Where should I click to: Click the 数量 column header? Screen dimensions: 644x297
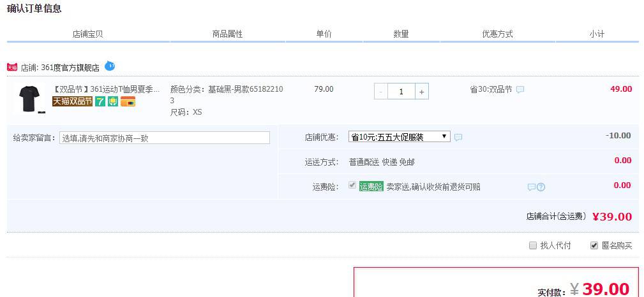pyautogui.click(x=401, y=34)
